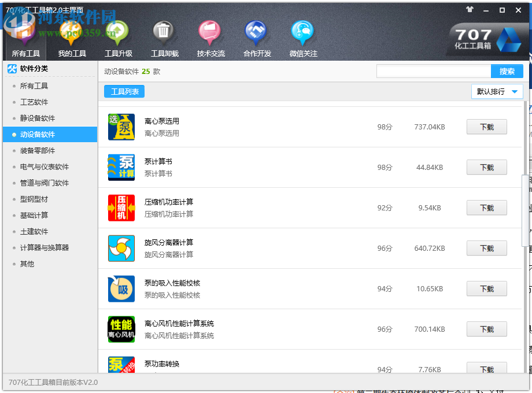Download 泵的吸入性能校核 with 下载 button

coord(486,288)
